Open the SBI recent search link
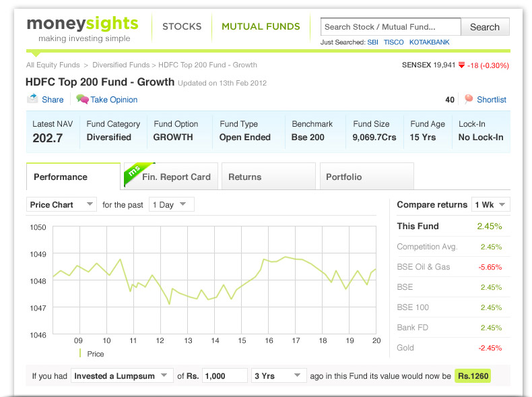This screenshot has width=532, height=397. [x=372, y=42]
